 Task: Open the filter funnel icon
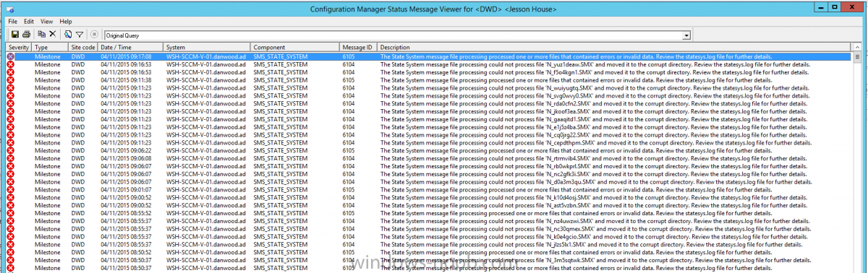[x=80, y=34]
